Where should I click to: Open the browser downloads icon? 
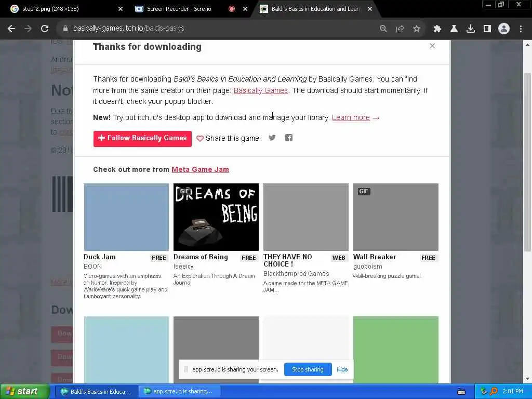(470, 29)
